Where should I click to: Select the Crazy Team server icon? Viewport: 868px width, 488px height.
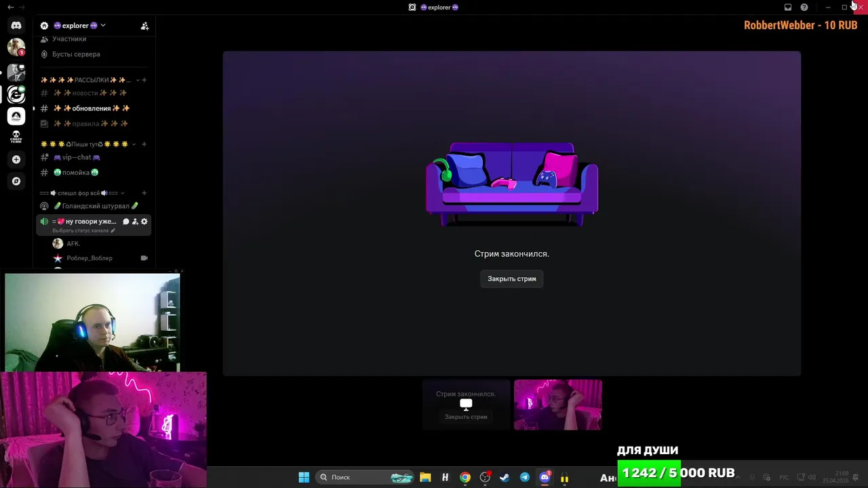tap(16, 138)
